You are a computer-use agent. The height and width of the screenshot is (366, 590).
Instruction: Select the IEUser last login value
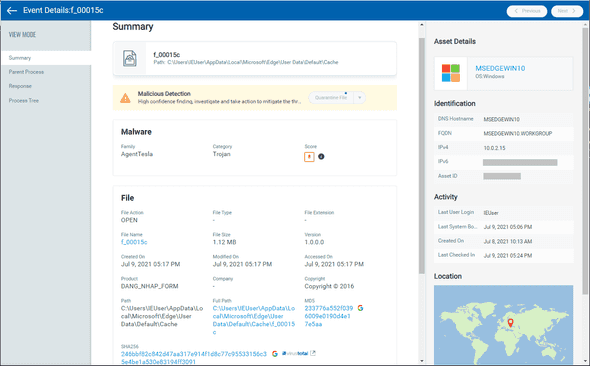pyautogui.click(x=491, y=213)
